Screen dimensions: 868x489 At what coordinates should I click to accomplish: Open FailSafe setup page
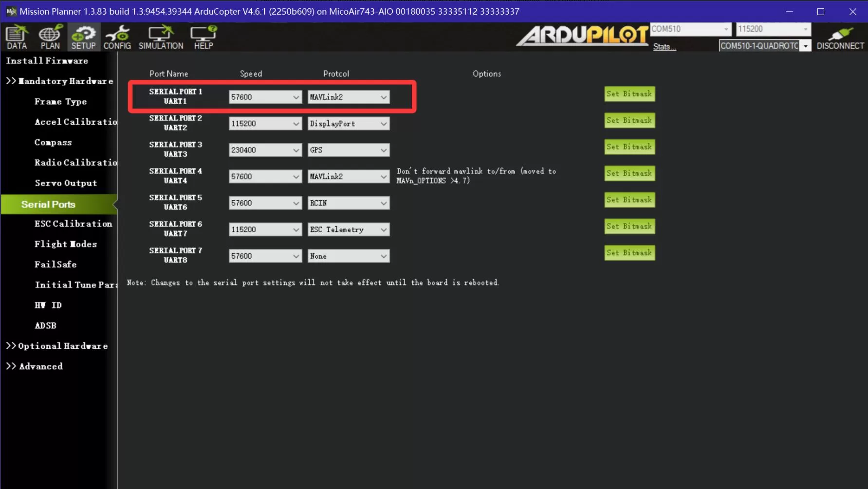click(x=55, y=264)
